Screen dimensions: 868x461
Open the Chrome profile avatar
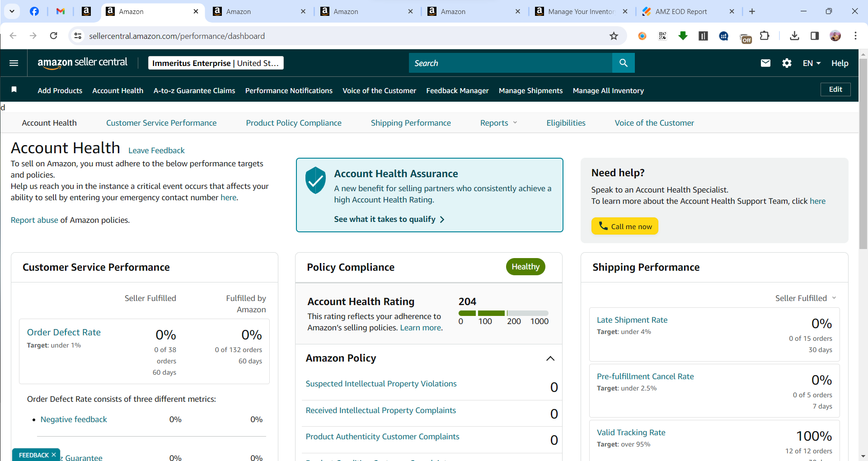pos(835,36)
